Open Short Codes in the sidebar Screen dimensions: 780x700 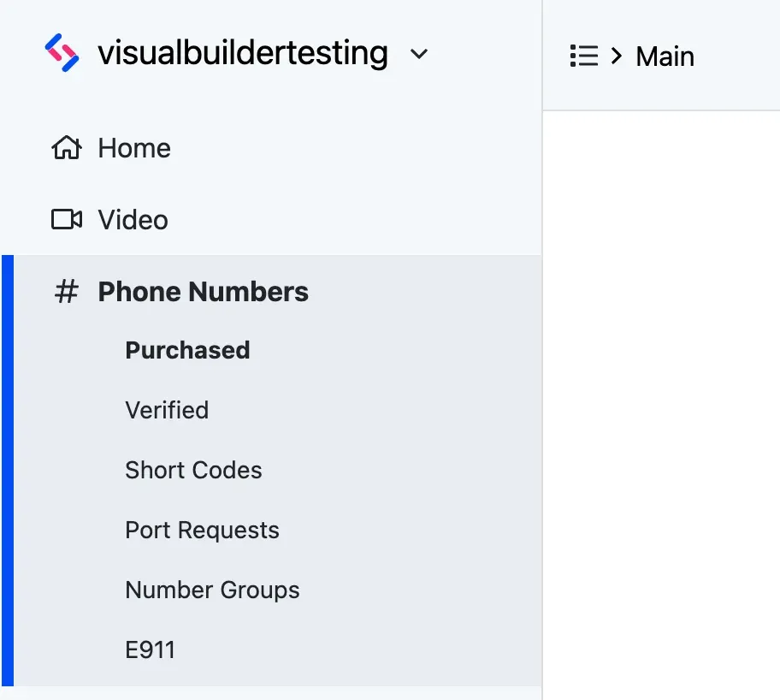[193, 470]
